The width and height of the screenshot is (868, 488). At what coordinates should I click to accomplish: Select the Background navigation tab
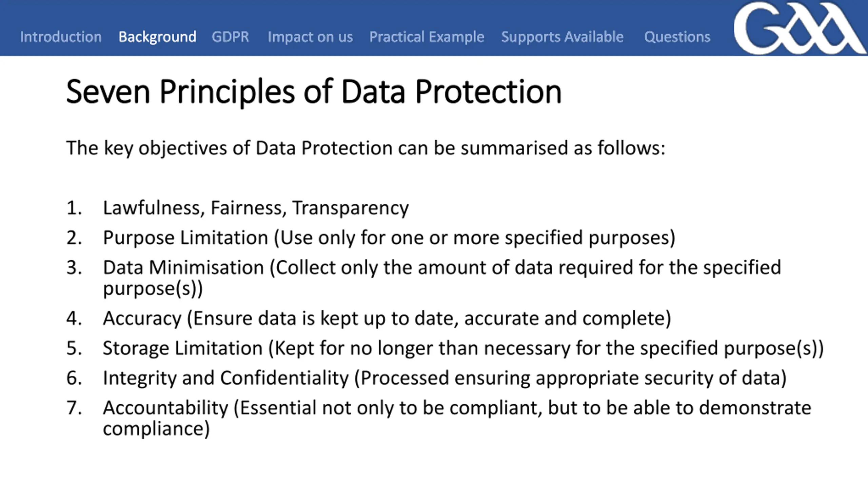click(157, 37)
